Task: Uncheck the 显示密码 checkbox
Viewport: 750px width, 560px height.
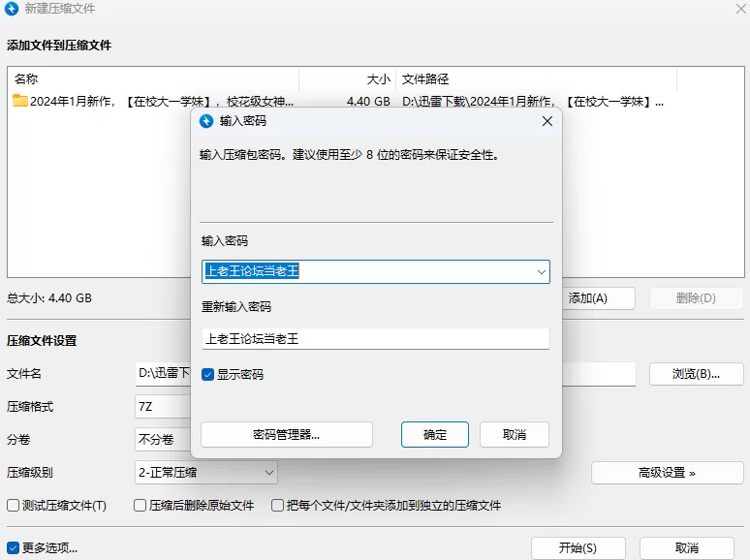Action: [x=207, y=374]
